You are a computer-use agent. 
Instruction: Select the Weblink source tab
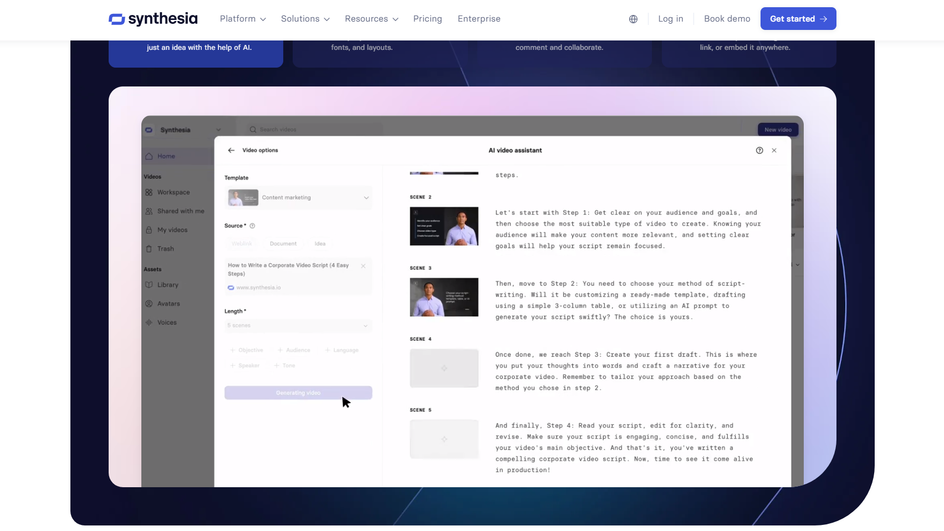(242, 244)
